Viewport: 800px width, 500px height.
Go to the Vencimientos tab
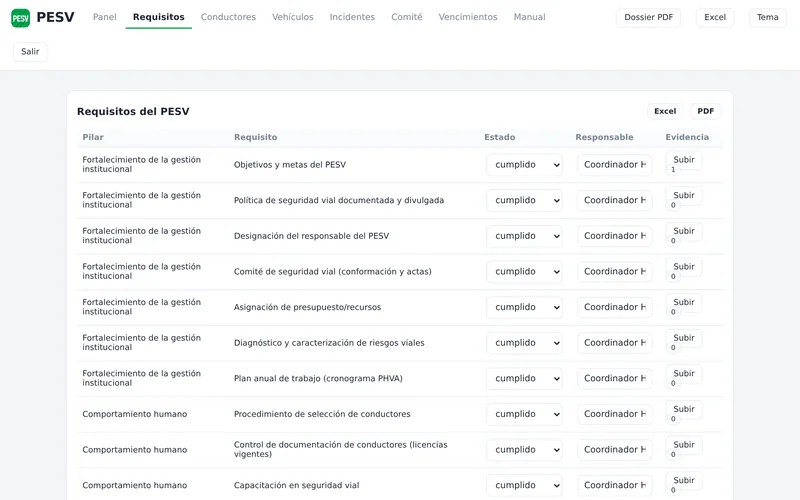468,17
